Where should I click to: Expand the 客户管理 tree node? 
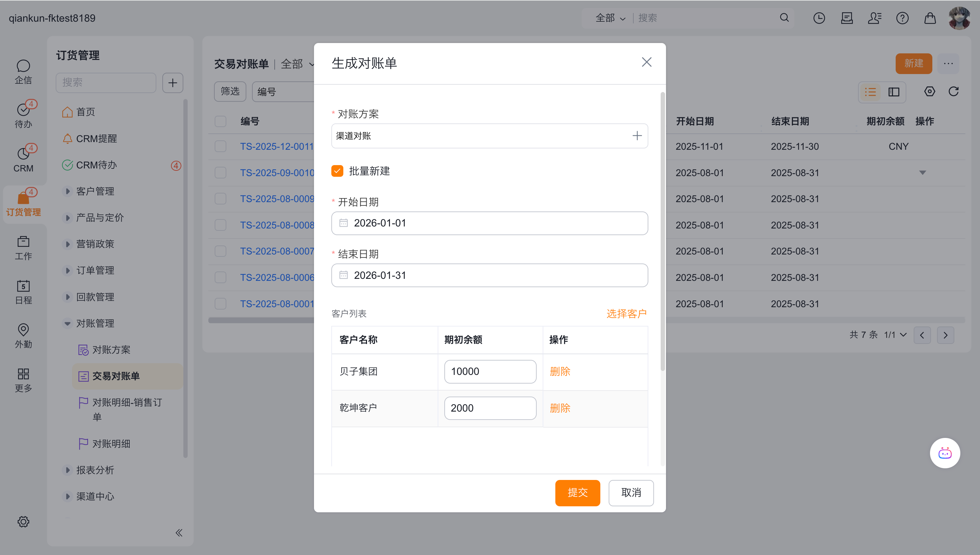point(67,191)
